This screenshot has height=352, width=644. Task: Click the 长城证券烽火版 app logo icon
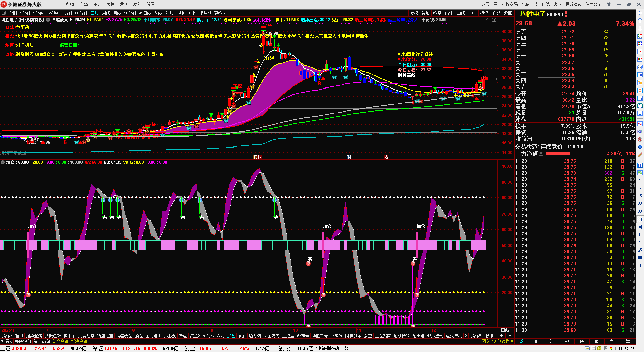click(4, 4)
